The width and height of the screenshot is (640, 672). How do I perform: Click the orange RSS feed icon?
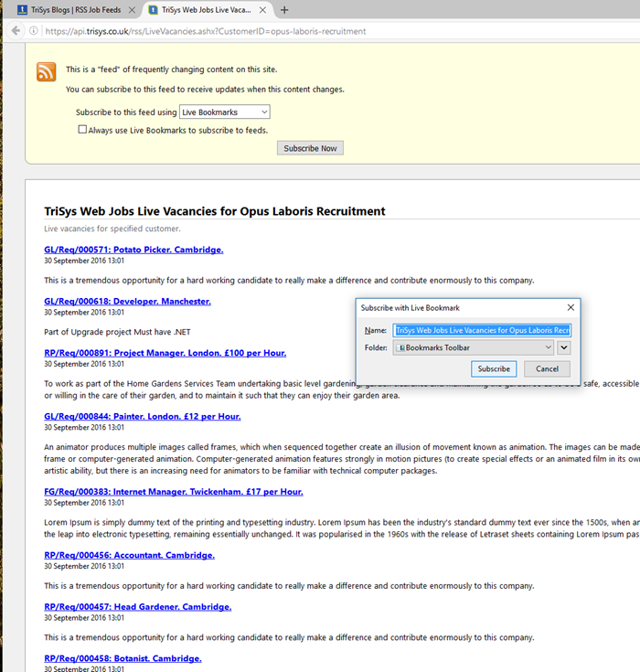pos(47,71)
